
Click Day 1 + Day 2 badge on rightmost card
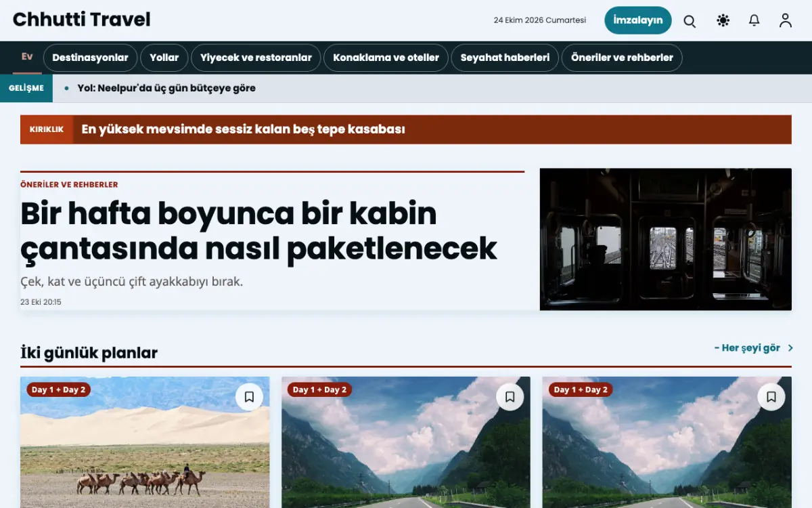pos(581,389)
